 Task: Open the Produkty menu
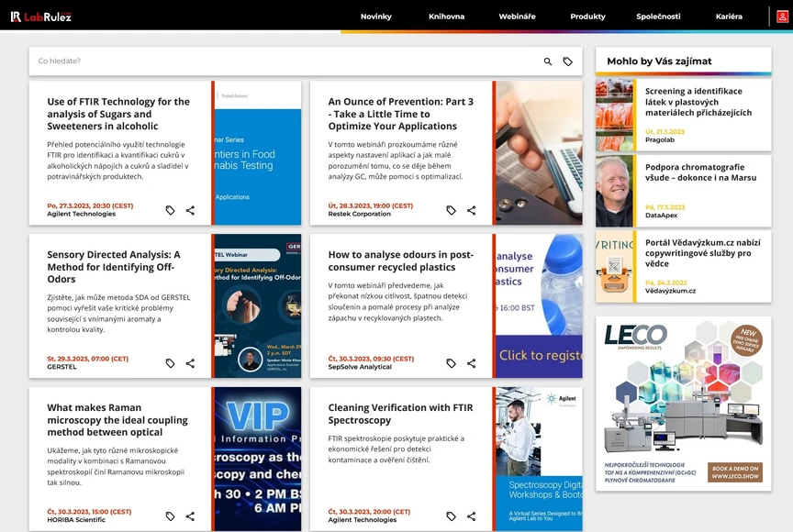[x=587, y=16]
